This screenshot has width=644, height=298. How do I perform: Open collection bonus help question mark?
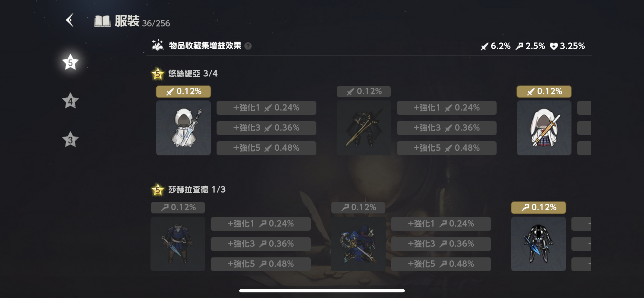coord(248,46)
